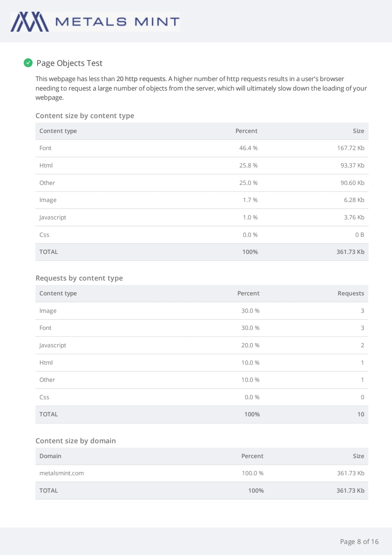Click the Domain column header
392x555 pixels.
(50, 456)
